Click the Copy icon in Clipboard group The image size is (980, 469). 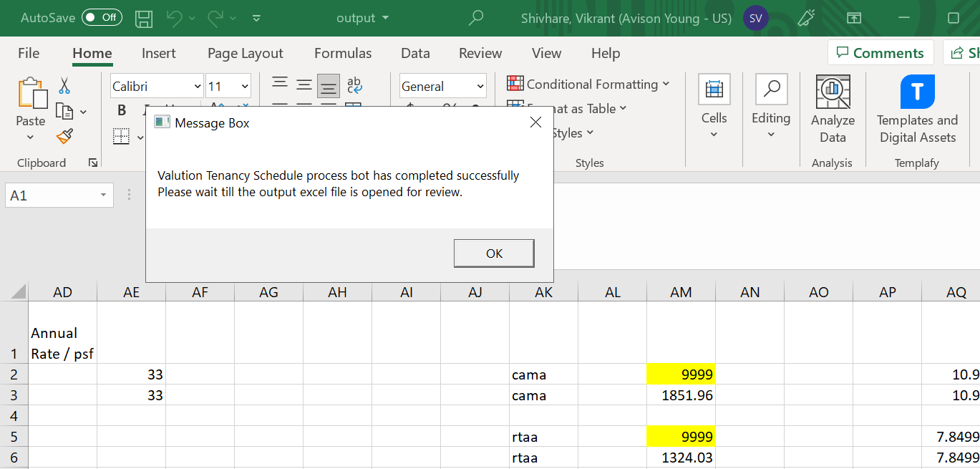[65, 111]
